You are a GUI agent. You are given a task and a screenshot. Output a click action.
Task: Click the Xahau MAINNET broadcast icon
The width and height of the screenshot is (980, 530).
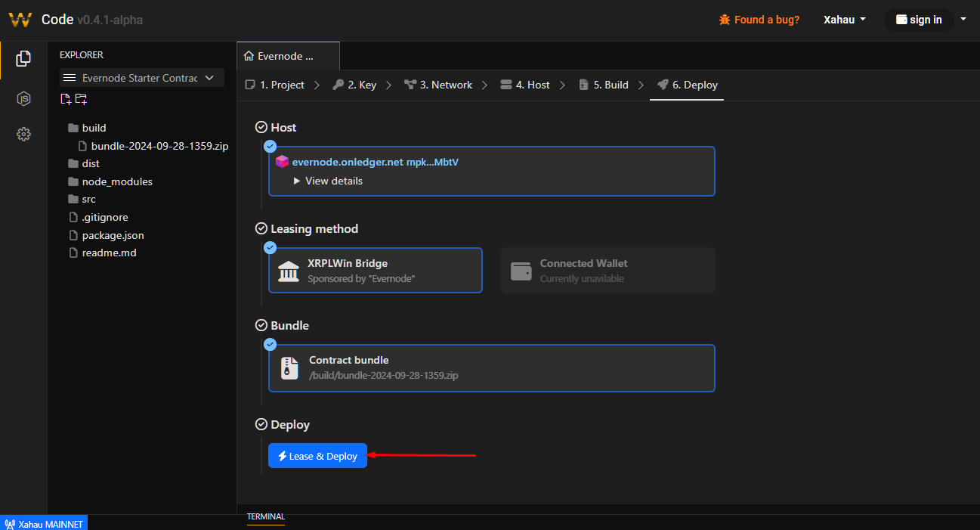click(x=10, y=524)
